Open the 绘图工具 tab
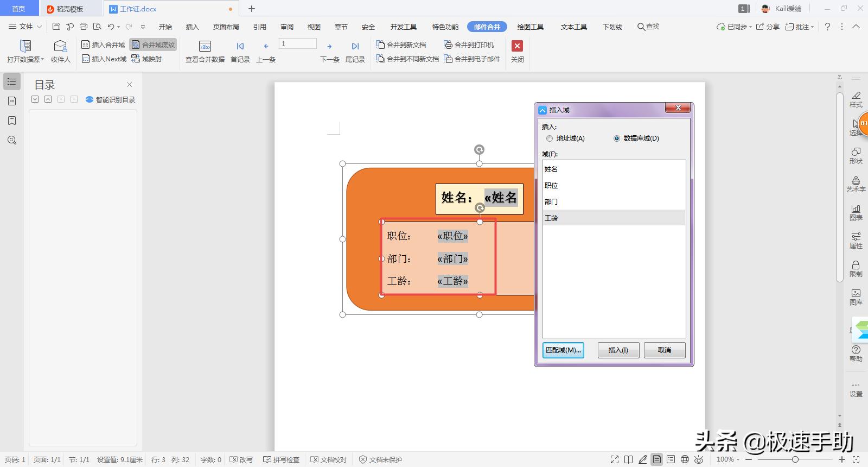Image resolution: width=868 pixels, height=467 pixels. (x=530, y=27)
